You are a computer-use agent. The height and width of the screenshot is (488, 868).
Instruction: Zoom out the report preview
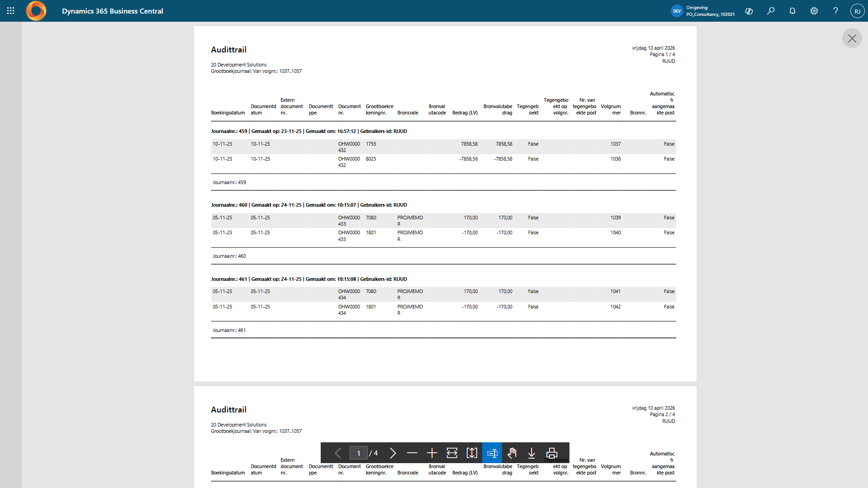tap(412, 453)
